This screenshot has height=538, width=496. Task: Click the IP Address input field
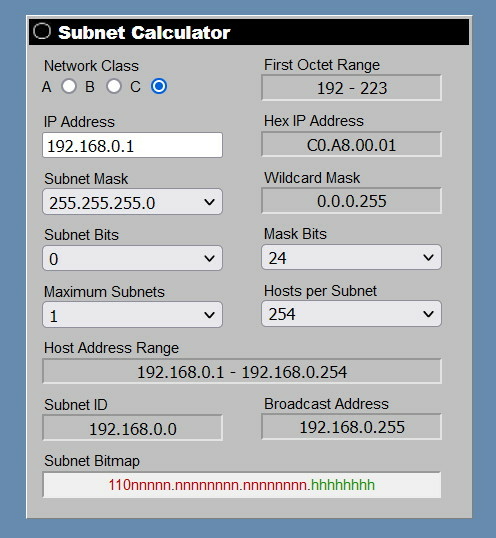coord(132,145)
